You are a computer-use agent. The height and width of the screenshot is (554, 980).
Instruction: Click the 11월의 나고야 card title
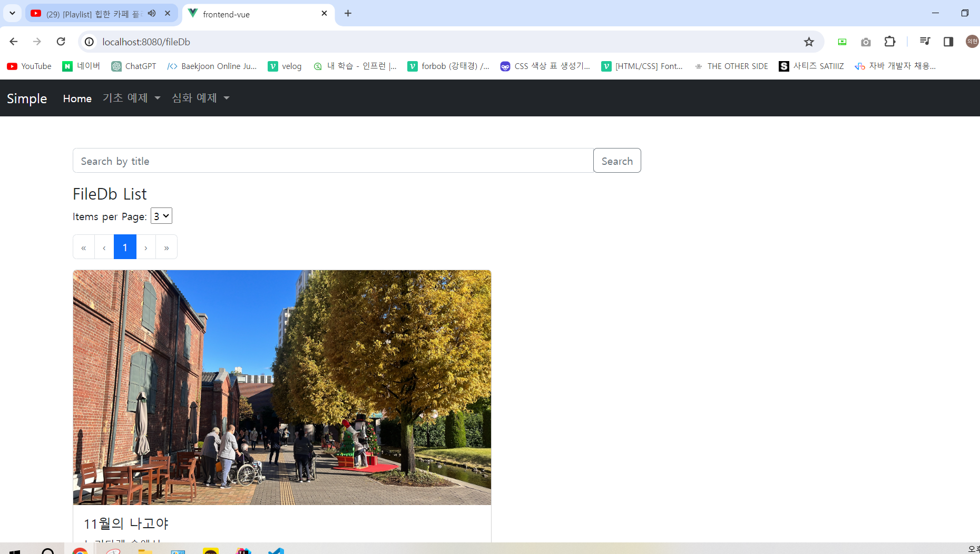126,523
